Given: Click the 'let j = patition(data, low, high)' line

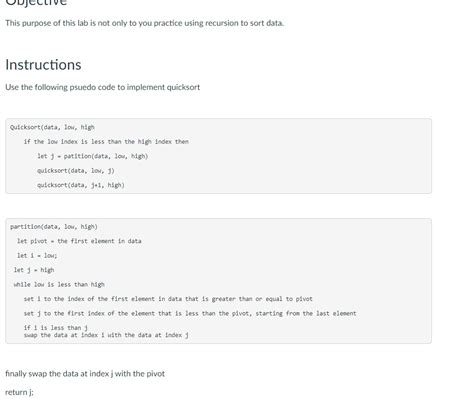Looking at the screenshot, I should [92, 156].
